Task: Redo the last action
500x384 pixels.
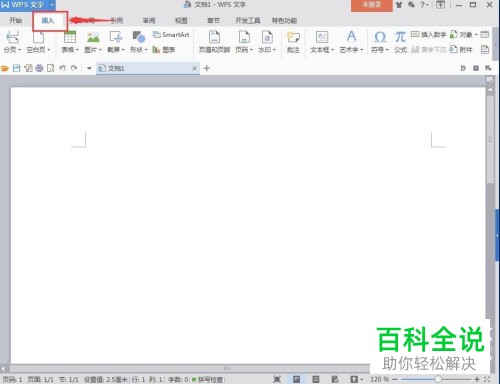Action: coord(74,68)
